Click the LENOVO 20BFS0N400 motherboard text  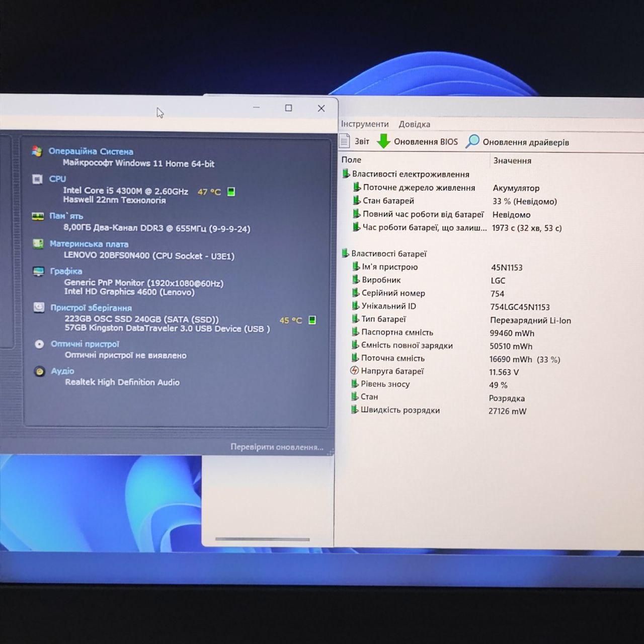pyautogui.click(x=149, y=256)
